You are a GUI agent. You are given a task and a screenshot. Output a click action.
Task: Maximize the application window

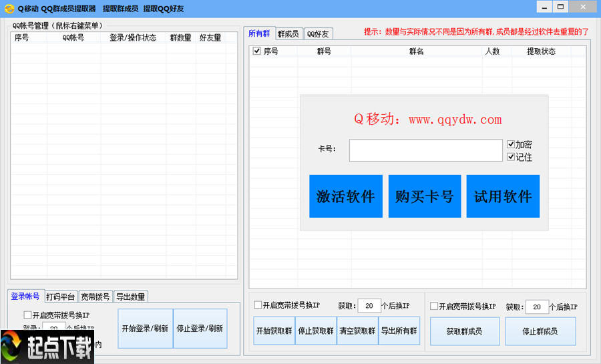pos(560,7)
